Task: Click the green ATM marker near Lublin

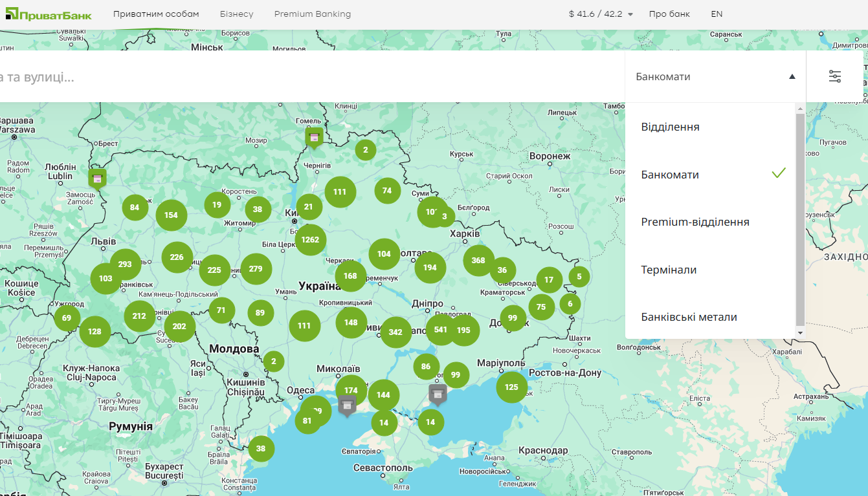Action: click(97, 177)
